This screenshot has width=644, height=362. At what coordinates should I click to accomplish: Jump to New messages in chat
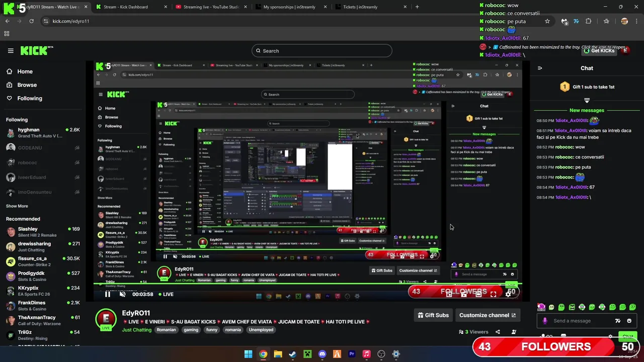tap(587, 110)
